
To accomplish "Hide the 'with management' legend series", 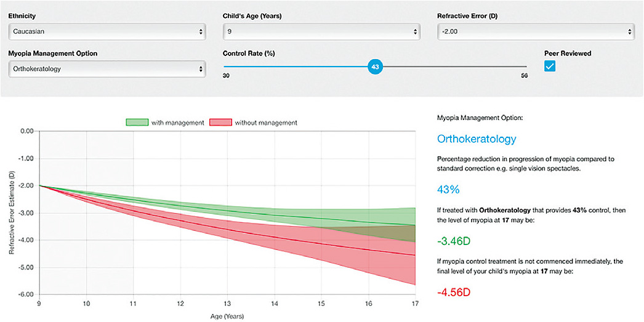I will click(x=179, y=123).
